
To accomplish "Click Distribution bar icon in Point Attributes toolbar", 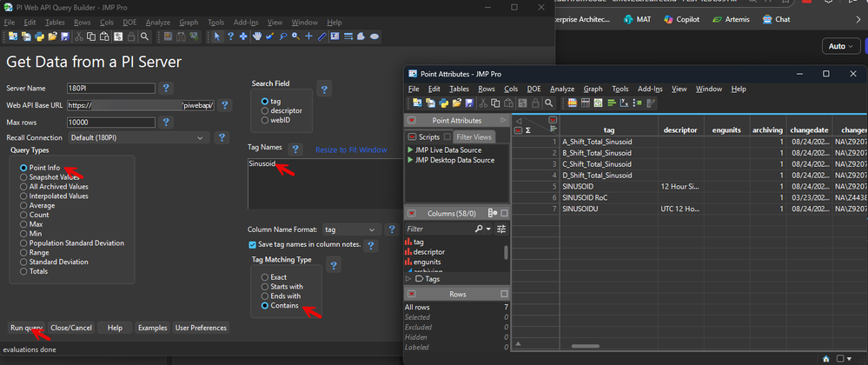I will pyautogui.click(x=612, y=103).
